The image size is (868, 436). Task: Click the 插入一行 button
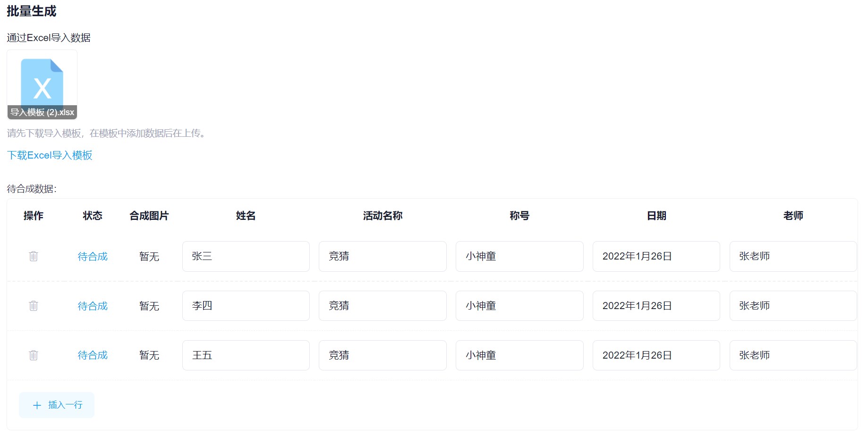click(x=57, y=405)
